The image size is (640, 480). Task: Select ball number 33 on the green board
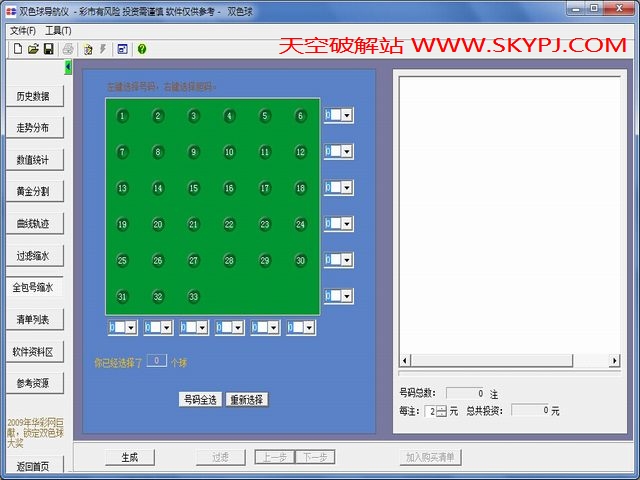(193, 296)
